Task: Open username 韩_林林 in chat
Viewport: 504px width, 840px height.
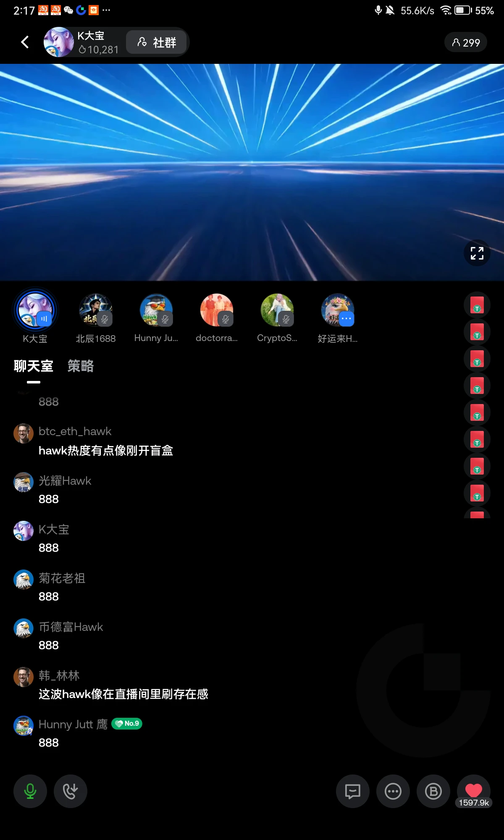Action: [59, 676]
